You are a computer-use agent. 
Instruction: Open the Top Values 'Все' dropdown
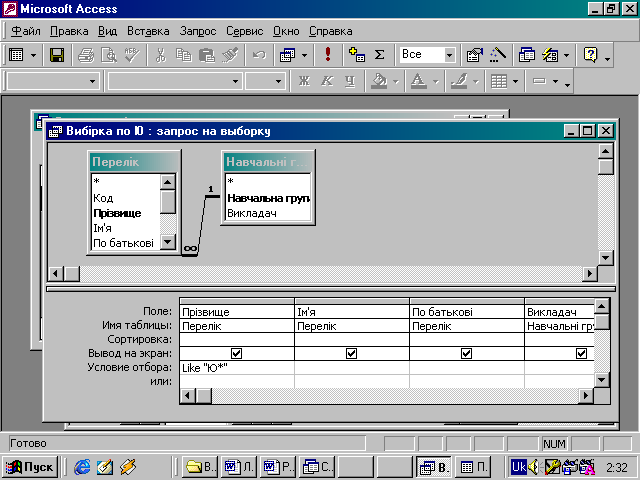click(x=449, y=55)
